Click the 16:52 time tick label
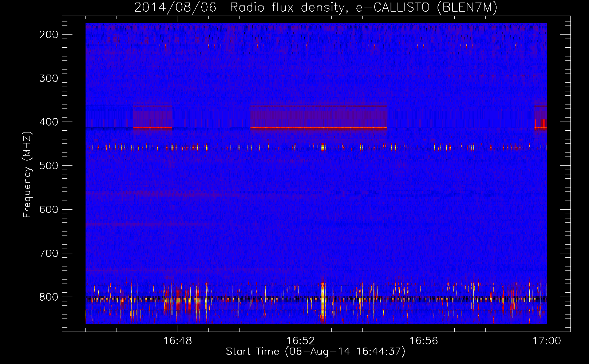The image size is (589, 364). 301,341
